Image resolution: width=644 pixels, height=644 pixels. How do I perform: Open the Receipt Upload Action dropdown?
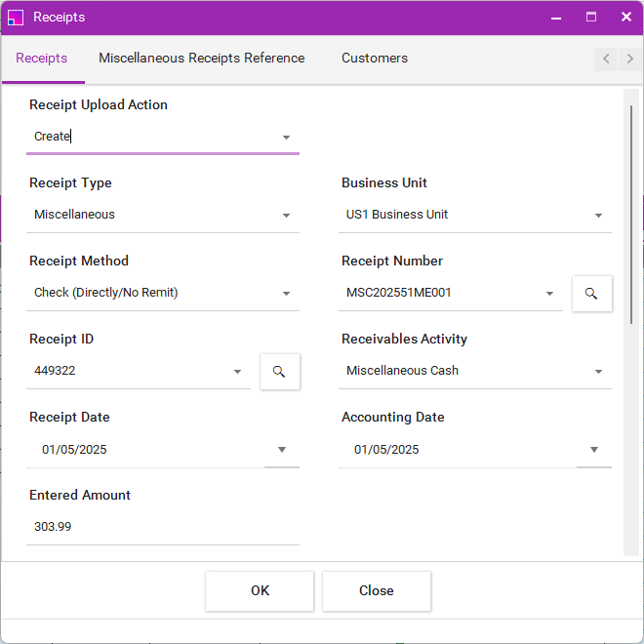(286, 138)
